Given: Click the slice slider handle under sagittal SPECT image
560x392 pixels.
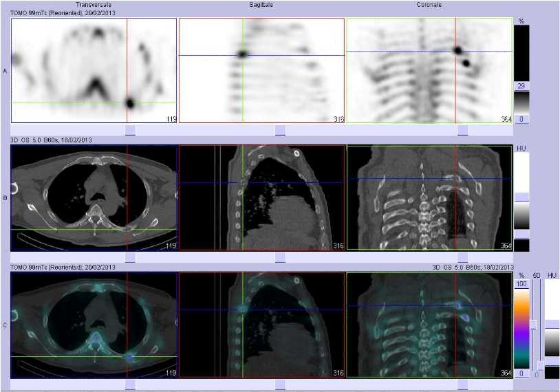Looking at the screenshot, I should [281, 131].
